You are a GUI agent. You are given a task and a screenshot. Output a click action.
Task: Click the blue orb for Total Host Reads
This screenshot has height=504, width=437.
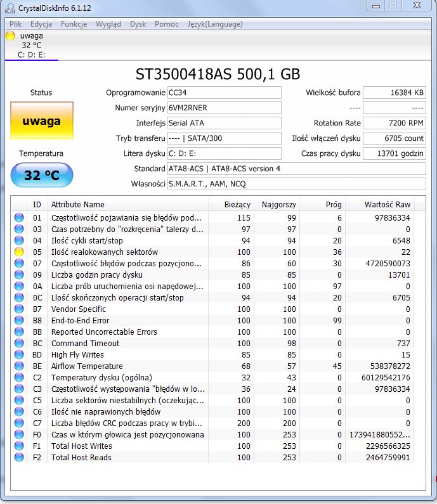[x=19, y=457]
